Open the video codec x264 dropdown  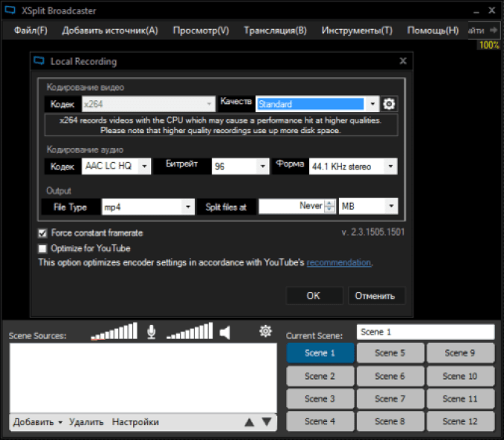149,104
